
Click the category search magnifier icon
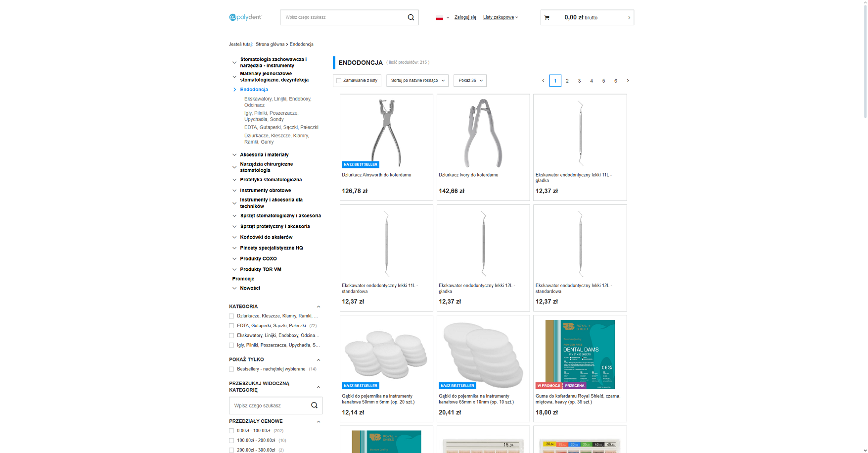(x=314, y=405)
